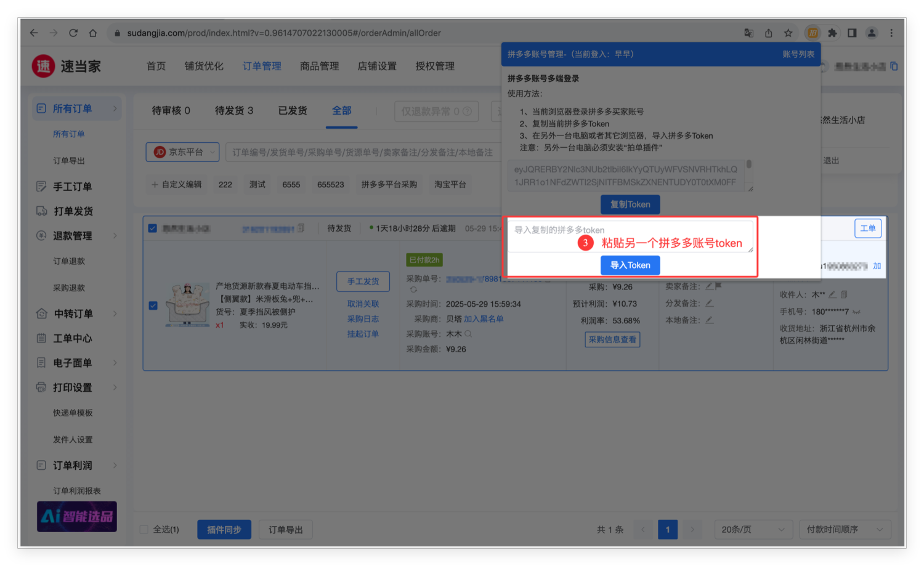The width and height of the screenshot is (924, 566).
Task: Uncheck the product item checkbox
Action: [x=153, y=305]
